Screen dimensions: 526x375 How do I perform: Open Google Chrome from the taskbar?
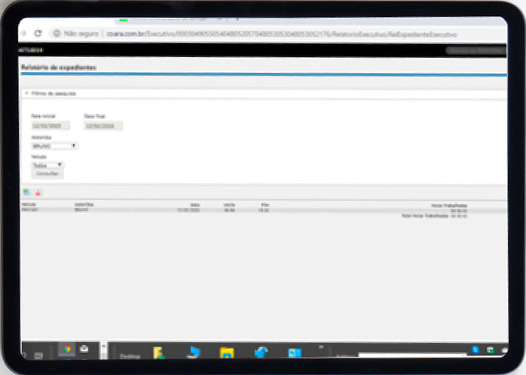(67, 350)
